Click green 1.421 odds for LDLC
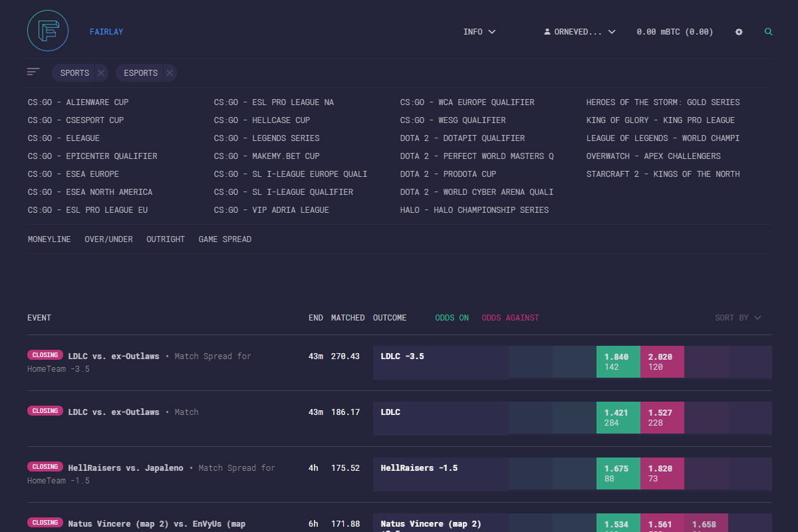The width and height of the screenshot is (798, 532). [618, 418]
